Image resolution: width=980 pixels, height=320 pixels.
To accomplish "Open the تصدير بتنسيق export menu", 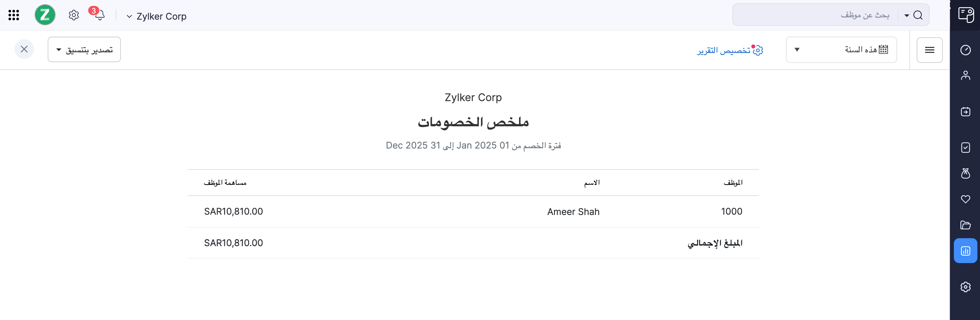I will pos(84,49).
